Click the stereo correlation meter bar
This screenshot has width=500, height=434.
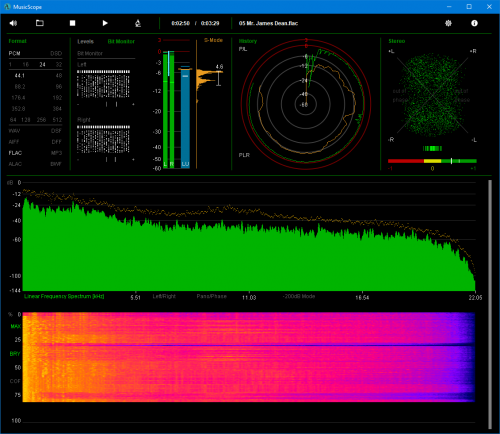[x=432, y=161]
